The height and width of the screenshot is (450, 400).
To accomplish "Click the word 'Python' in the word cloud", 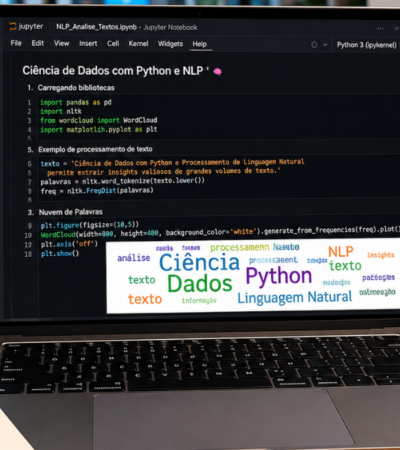I will tap(279, 277).
